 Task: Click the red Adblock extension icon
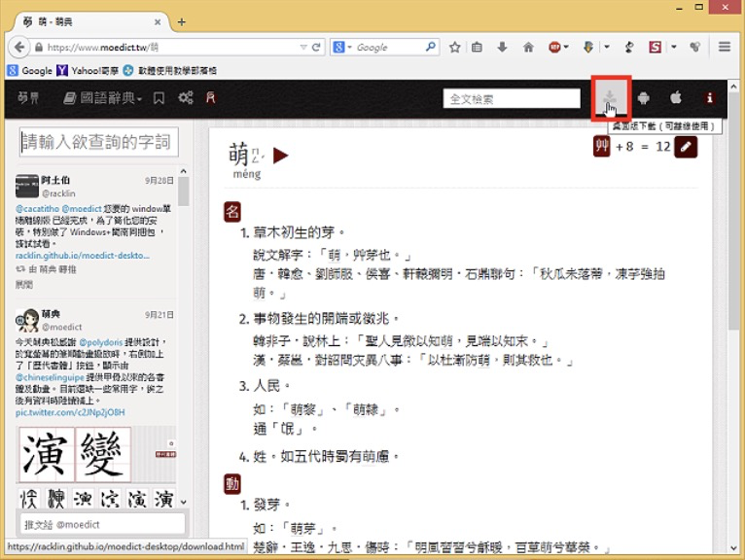click(554, 47)
